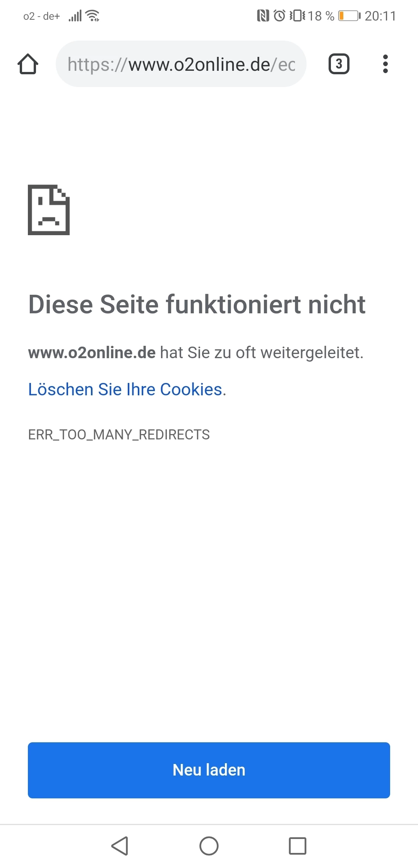Click the ERR_TOO_MANY_REDIRECTS error code text
The height and width of the screenshot is (868, 418).
click(x=119, y=435)
